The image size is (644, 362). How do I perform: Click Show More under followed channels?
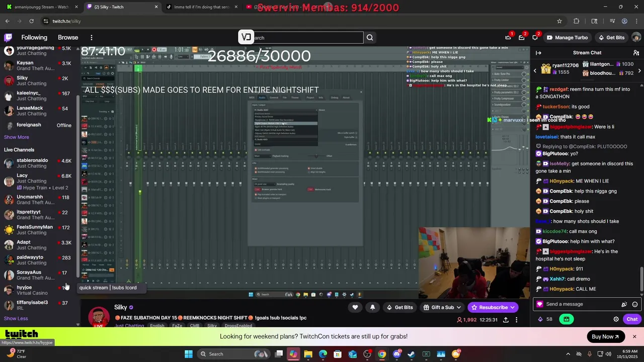tap(17, 137)
